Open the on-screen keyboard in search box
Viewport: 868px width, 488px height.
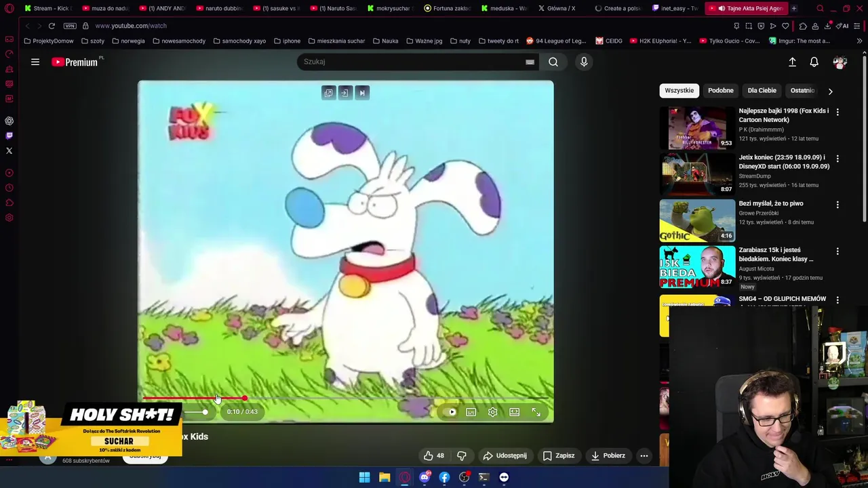click(530, 62)
